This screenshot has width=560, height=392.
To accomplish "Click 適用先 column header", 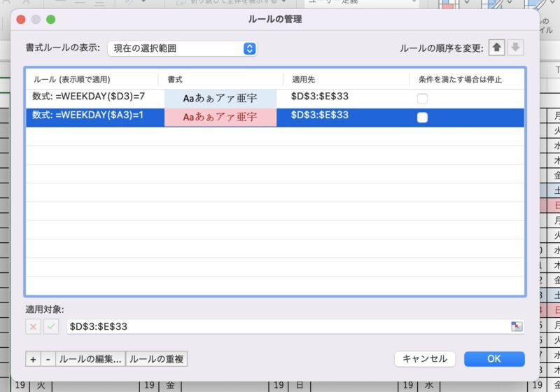I will 303,79.
